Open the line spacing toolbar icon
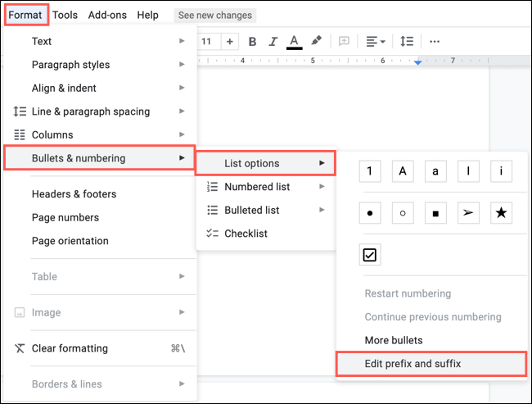 pos(404,41)
